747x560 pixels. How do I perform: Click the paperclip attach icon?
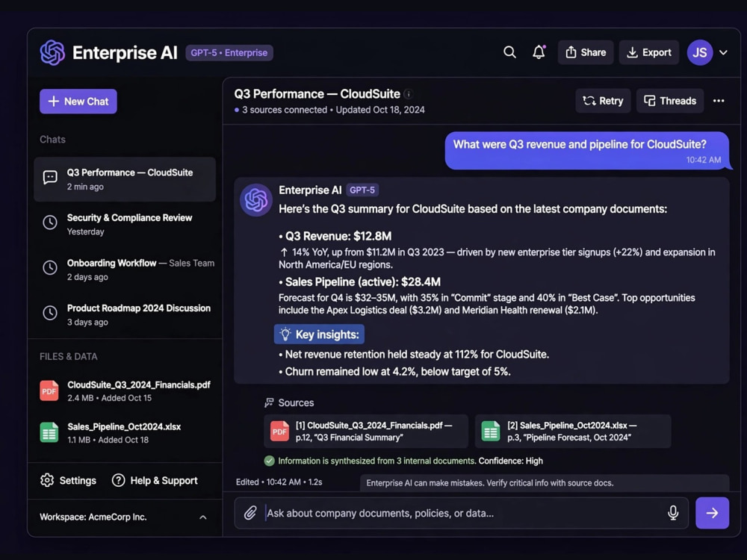[x=250, y=513]
